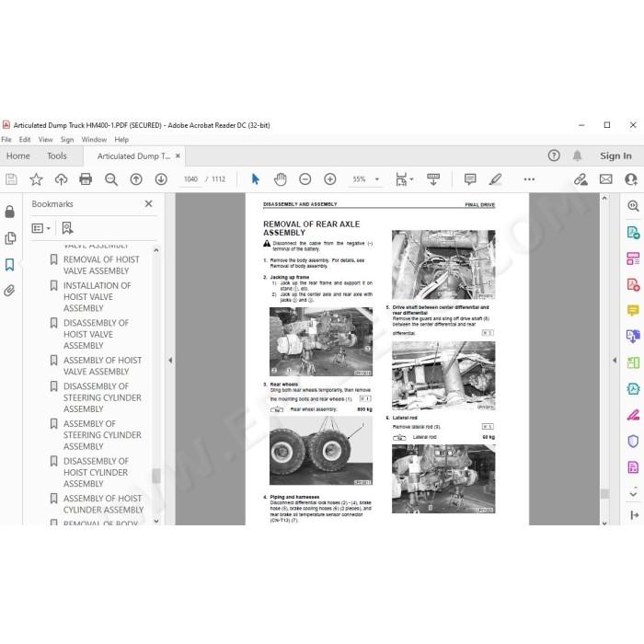The width and height of the screenshot is (644, 644).
Task: Collapse the left navigation pane arrow
Action: click(x=170, y=361)
